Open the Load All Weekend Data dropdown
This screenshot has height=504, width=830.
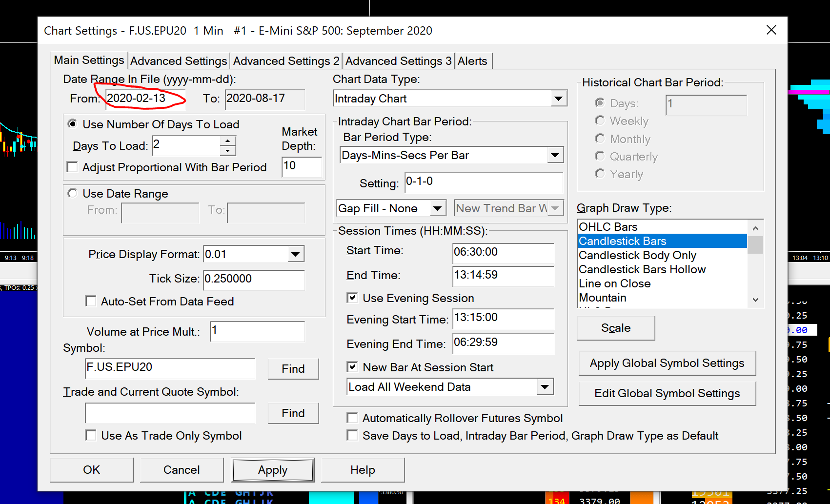click(x=545, y=387)
